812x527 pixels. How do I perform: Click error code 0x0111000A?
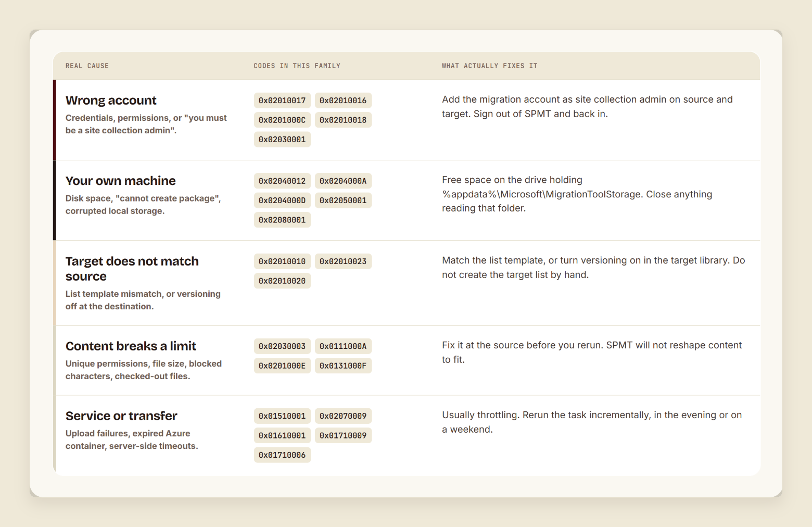point(343,346)
